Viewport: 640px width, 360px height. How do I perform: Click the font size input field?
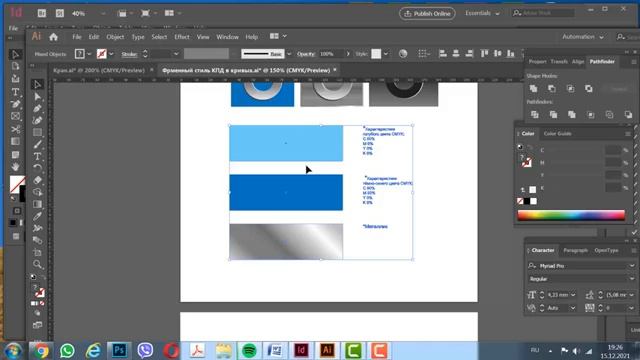(558, 295)
